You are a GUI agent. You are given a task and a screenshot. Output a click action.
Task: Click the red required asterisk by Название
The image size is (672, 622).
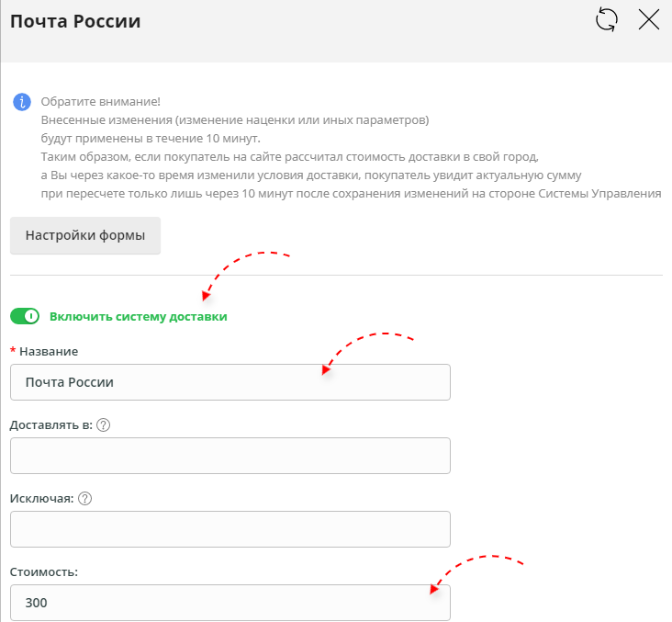tap(13, 351)
